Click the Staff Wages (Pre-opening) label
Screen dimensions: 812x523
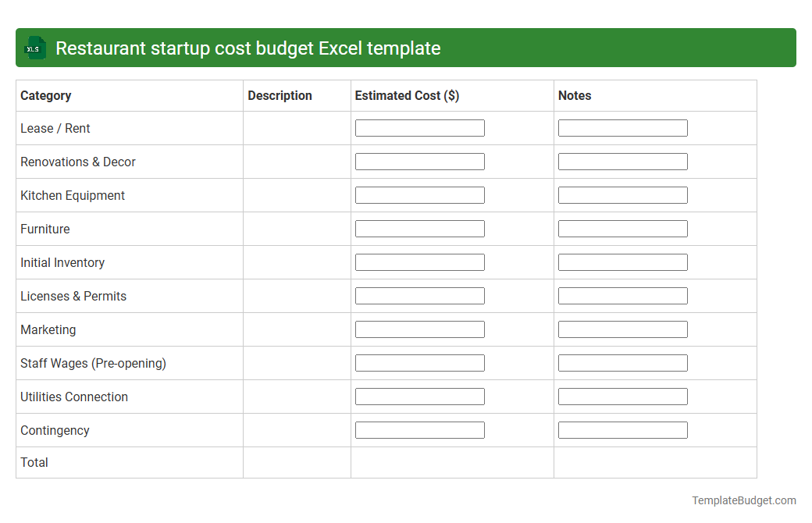pyautogui.click(x=93, y=363)
